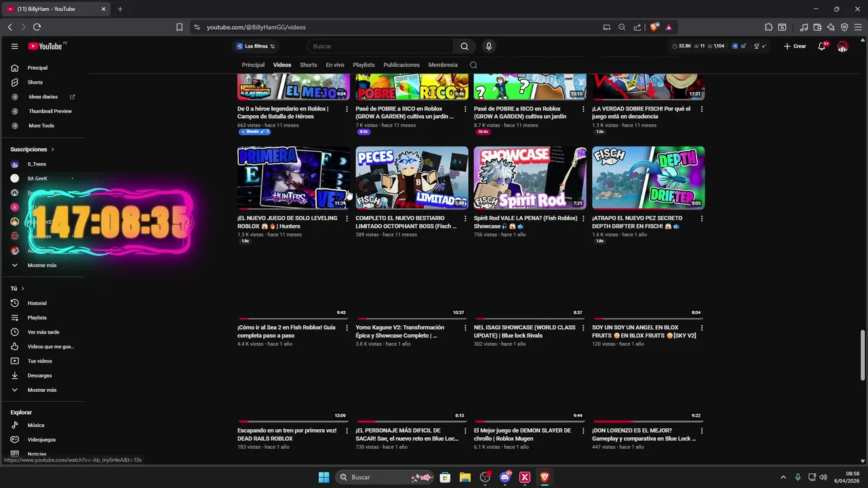The height and width of the screenshot is (488, 868).
Task: Open options for La verdad sobre Fisch video
Action: tap(701, 109)
